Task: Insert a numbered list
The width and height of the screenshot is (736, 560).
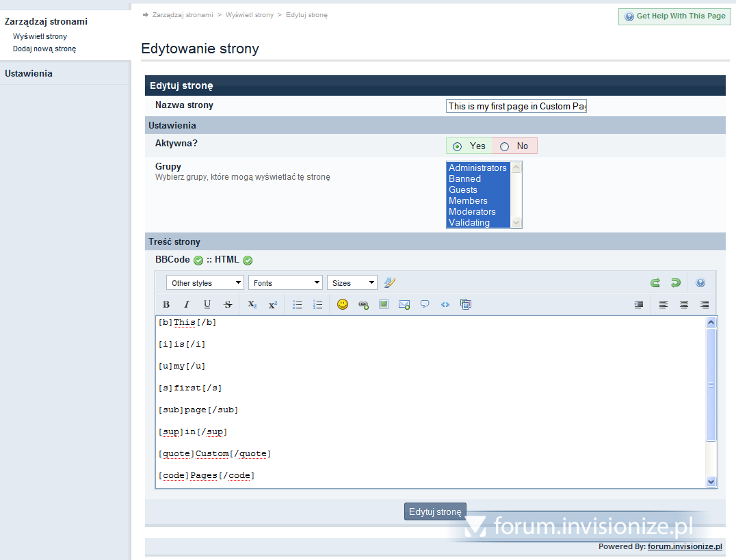Action: (317, 305)
